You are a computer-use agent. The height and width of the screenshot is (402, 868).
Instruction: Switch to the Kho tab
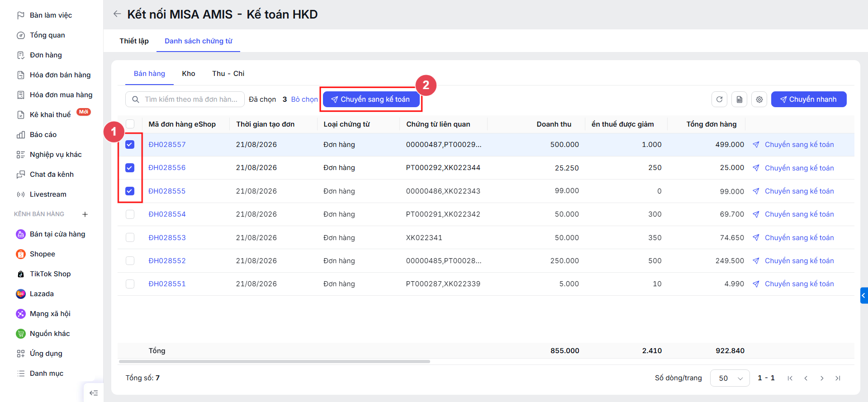point(189,73)
